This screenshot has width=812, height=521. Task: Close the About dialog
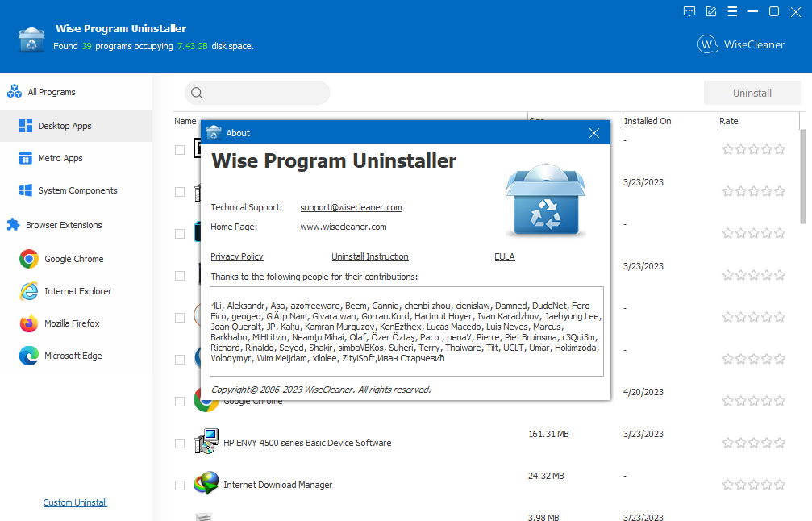594,133
